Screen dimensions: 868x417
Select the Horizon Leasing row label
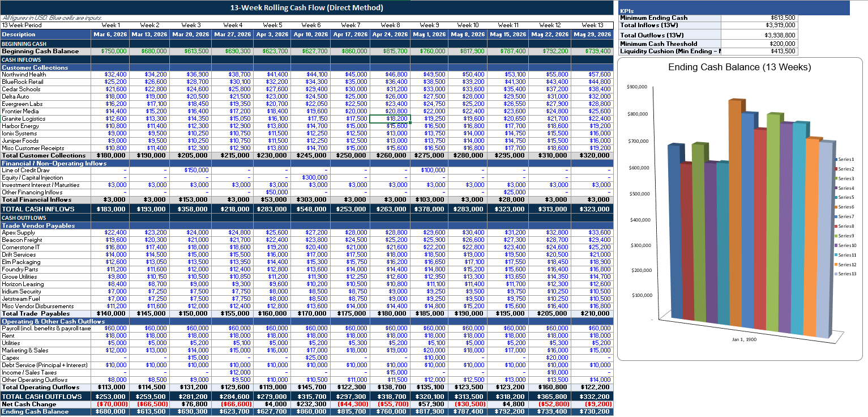(46, 284)
